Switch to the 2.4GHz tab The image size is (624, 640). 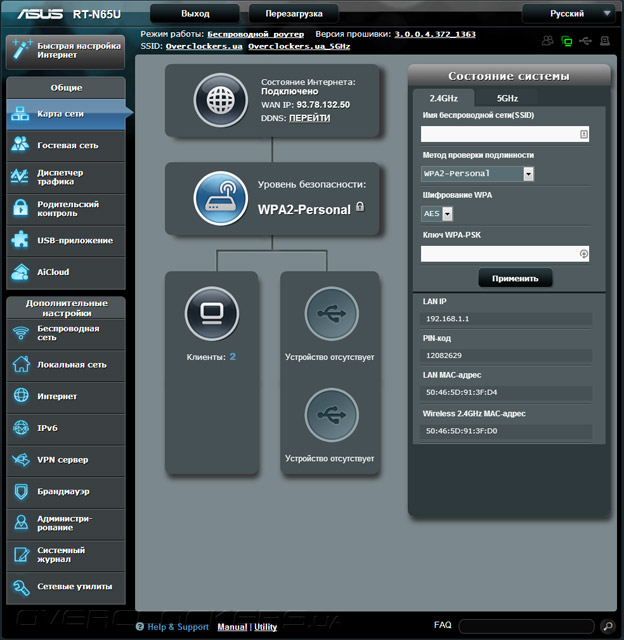[443, 98]
